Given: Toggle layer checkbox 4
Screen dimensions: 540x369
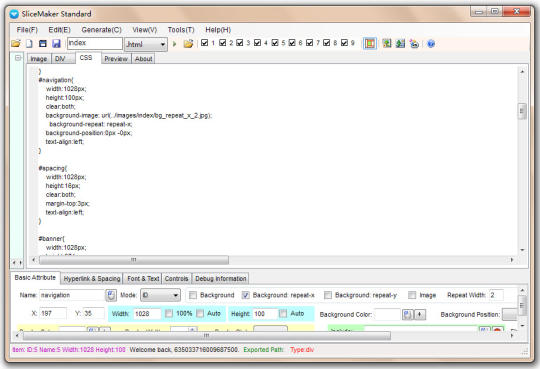Looking at the screenshot, I should tap(257, 43).
